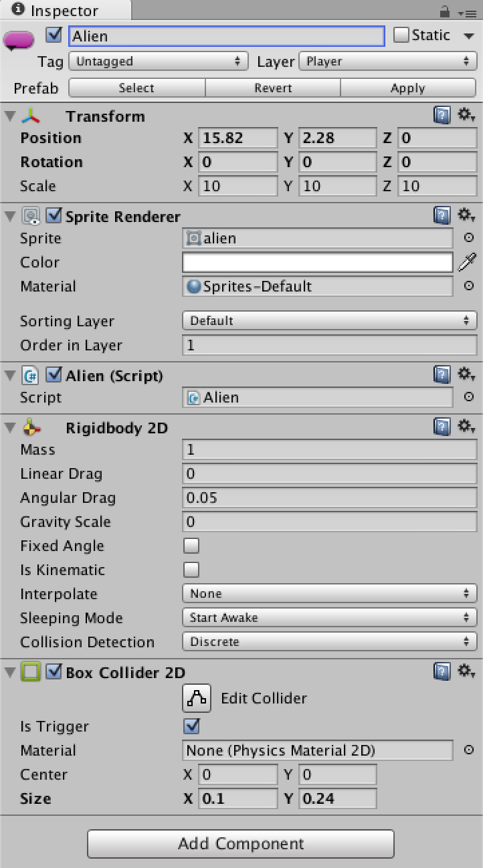Toggle the Static checkbox
Viewport: 483px width, 868px height.
[401, 35]
